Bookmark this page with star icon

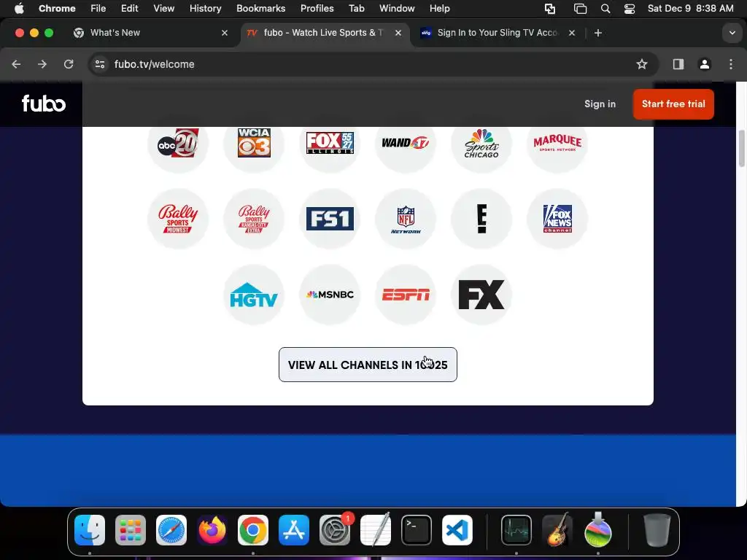(642, 64)
